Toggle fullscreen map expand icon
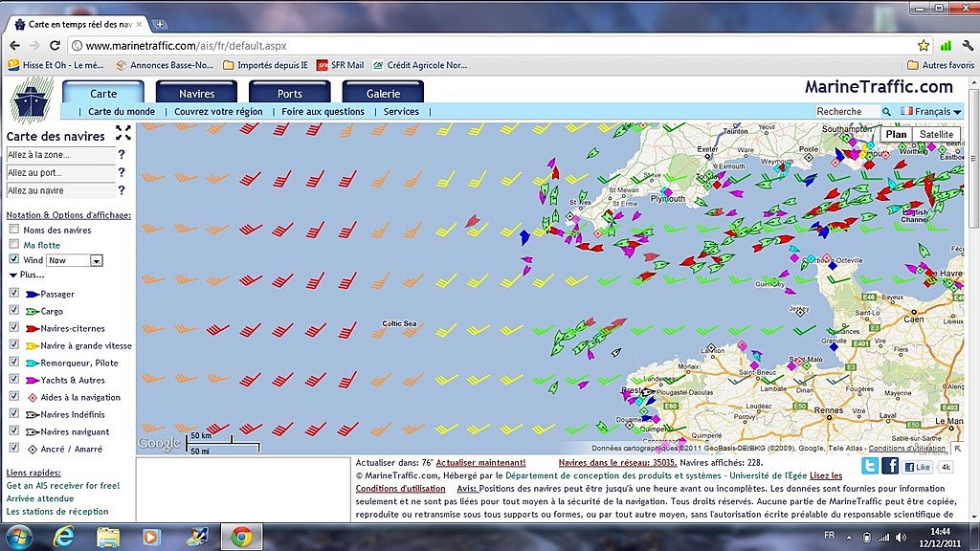Screen dimensions: 980x551 pyautogui.click(x=123, y=132)
